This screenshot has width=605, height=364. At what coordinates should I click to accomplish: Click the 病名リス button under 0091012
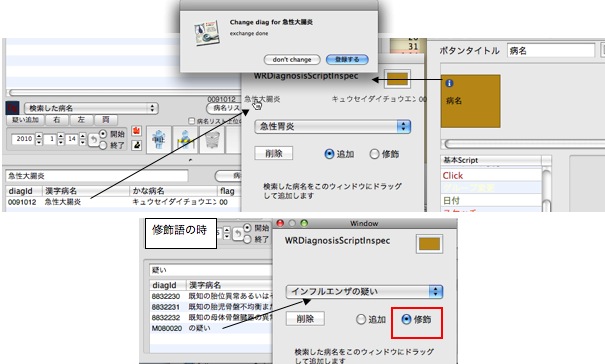click(225, 108)
